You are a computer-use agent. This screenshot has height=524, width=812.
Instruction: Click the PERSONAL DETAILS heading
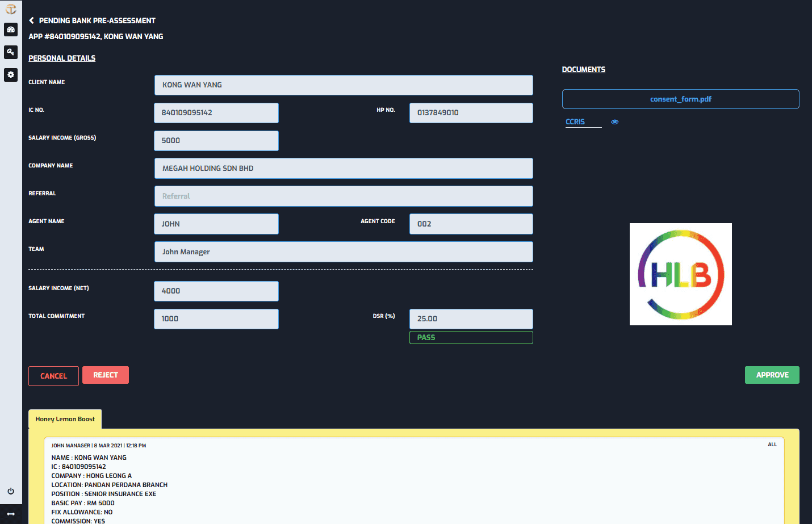tap(61, 57)
